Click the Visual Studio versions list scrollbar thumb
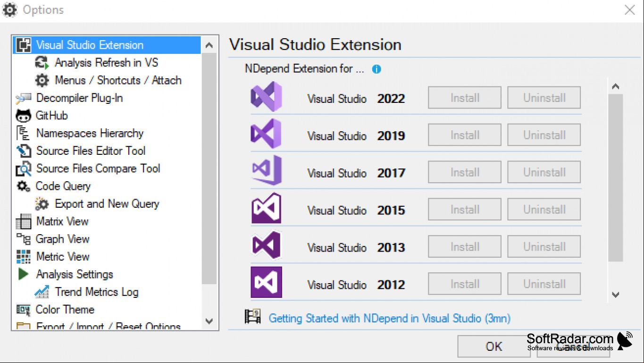Viewport: 644px width, 363px height. coord(615,177)
